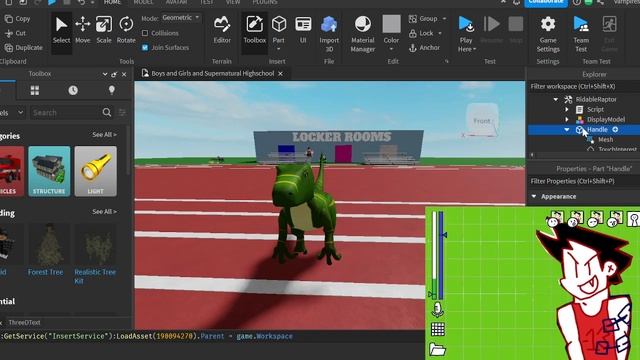The height and width of the screenshot is (360, 640).
Task: Pick the Rotate tool
Action: coord(126,30)
